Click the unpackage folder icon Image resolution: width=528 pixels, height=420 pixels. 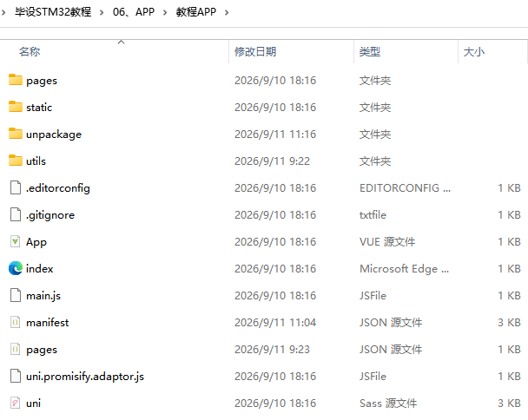click(15, 134)
